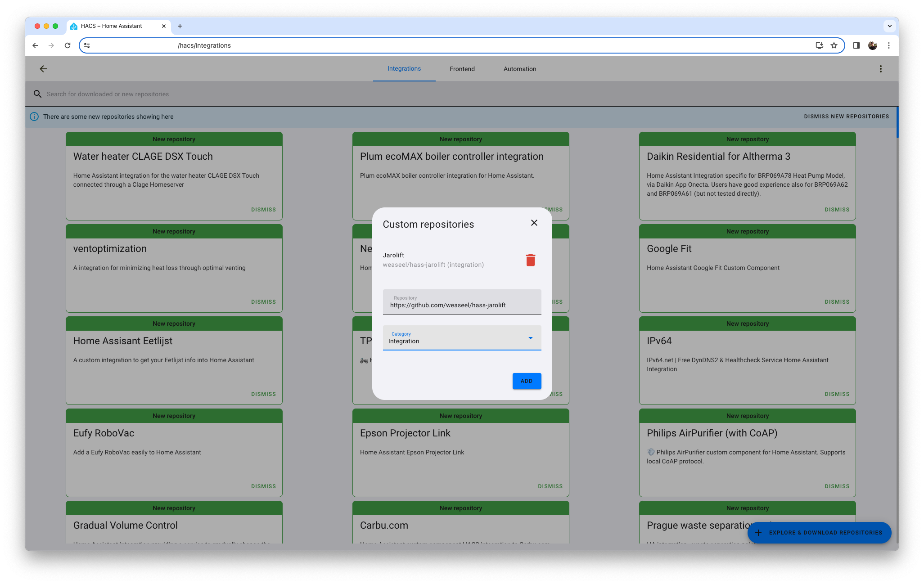The image size is (924, 584).
Task: Delete the Jarolift custom repository
Action: pos(531,260)
